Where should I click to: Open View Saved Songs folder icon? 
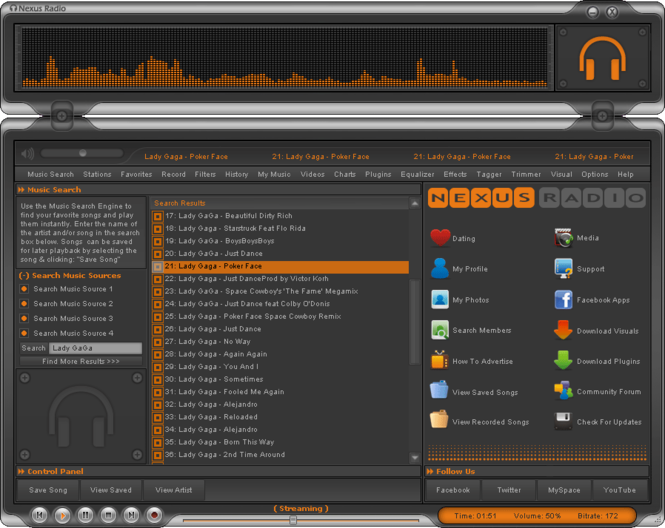pos(439,390)
